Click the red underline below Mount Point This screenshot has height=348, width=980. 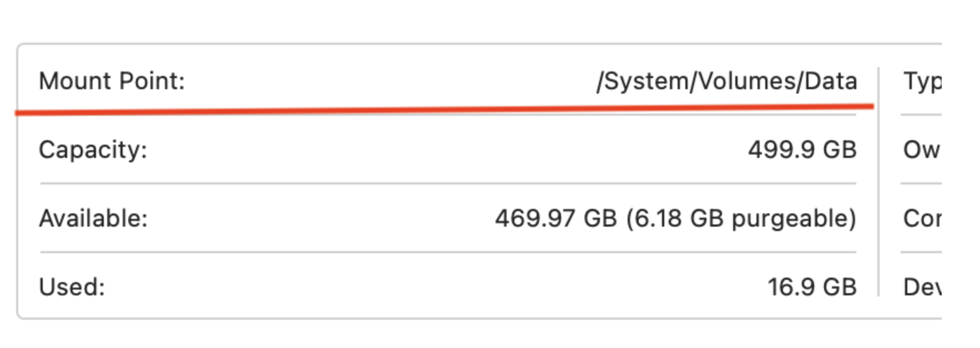click(444, 109)
